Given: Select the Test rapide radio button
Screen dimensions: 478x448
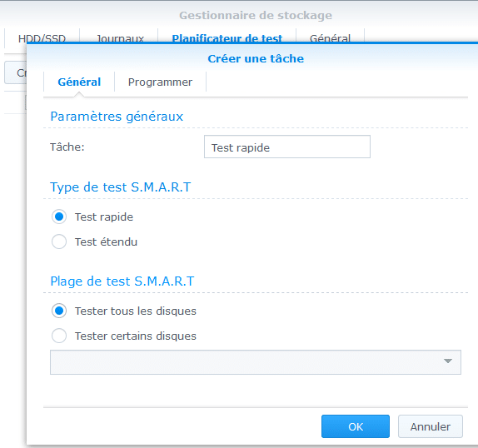Looking at the screenshot, I should (59, 217).
